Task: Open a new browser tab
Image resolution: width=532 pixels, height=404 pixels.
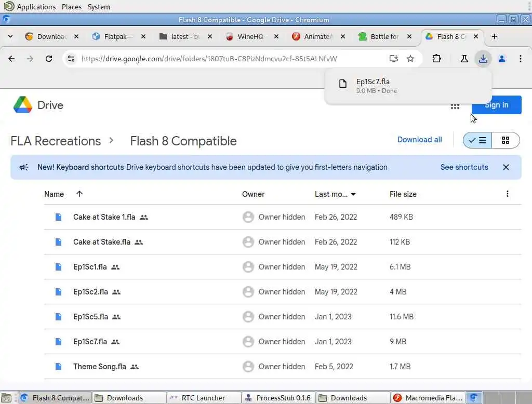Action: coord(495,36)
